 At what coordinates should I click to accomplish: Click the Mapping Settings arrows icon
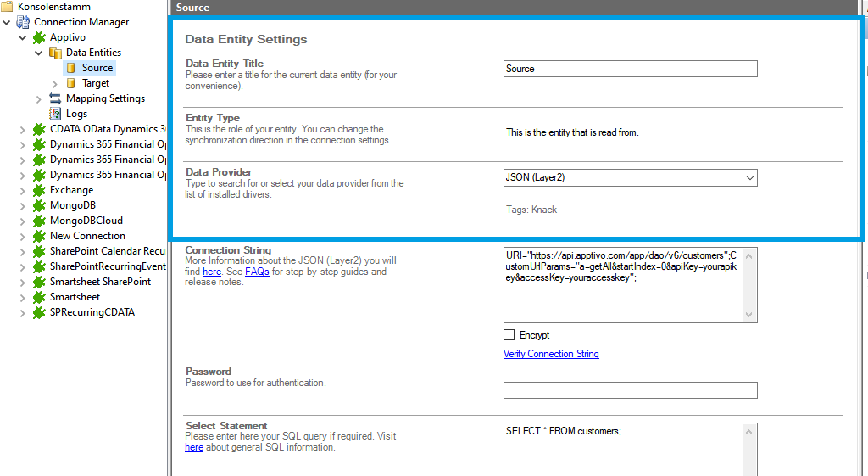55,98
